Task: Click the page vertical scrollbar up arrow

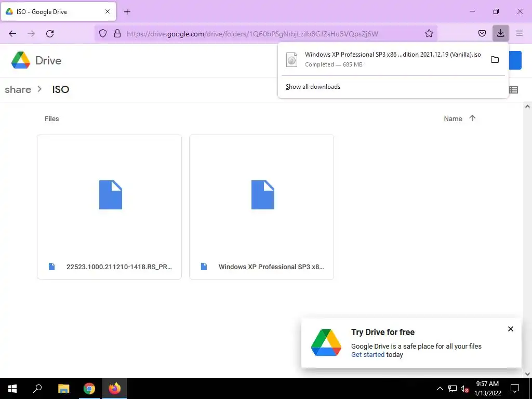Action: point(527,107)
